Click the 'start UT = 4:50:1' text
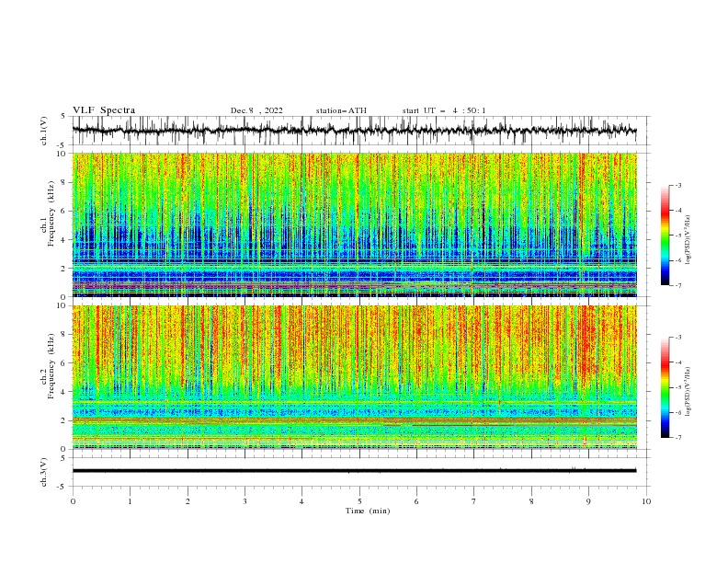Image resolution: width=728 pixels, height=563 pixels. 444,110
